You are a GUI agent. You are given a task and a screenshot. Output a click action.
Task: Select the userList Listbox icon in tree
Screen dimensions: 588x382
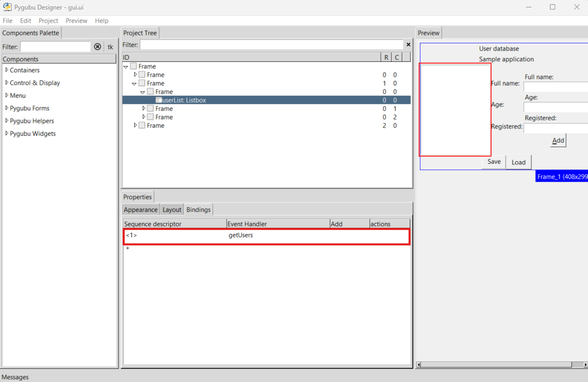pos(159,100)
